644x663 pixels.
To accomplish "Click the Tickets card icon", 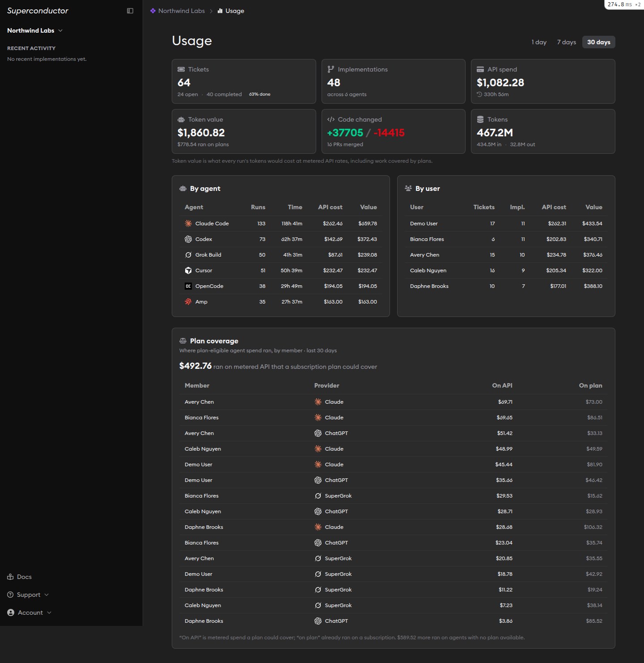I will tap(181, 69).
